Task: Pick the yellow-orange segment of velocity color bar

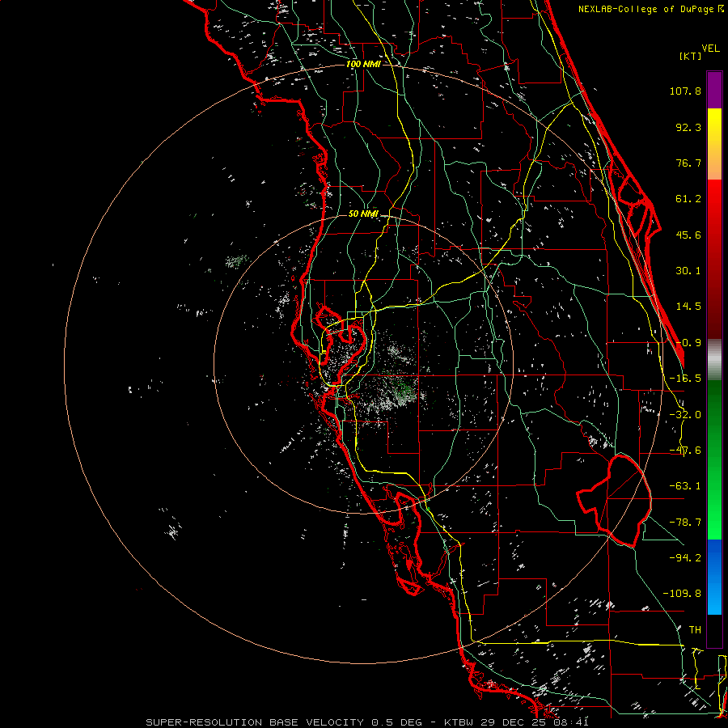Action: (714, 144)
